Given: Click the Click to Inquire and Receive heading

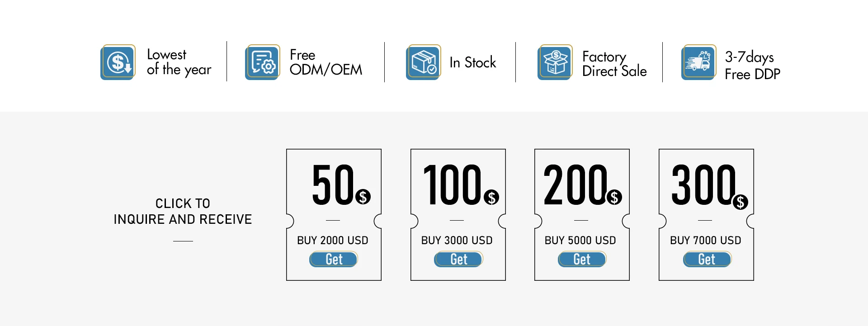Looking at the screenshot, I should [x=183, y=211].
